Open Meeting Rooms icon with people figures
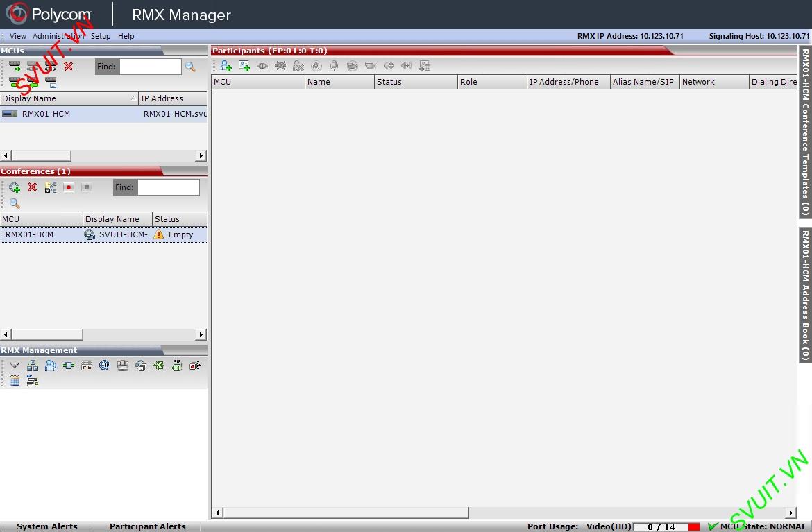The height and width of the screenshot is (532, 812). pos(50,366)
